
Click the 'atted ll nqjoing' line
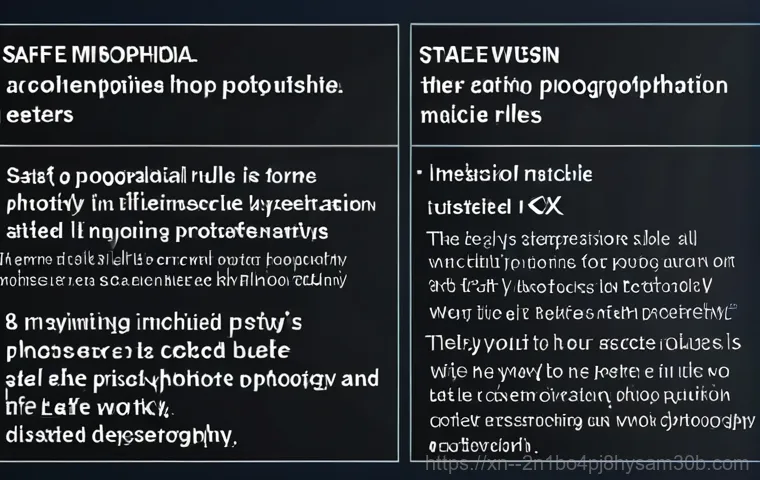click(167, 231)
